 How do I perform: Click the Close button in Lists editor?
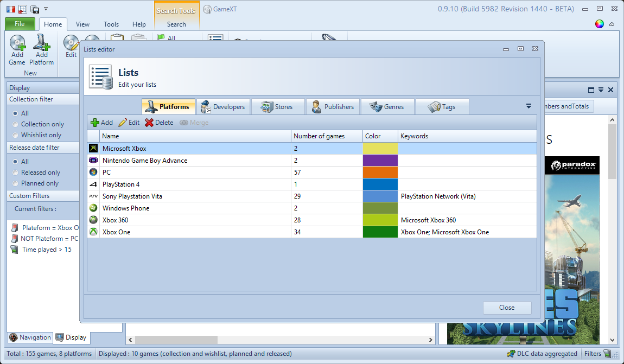click(x=507, y=308)
